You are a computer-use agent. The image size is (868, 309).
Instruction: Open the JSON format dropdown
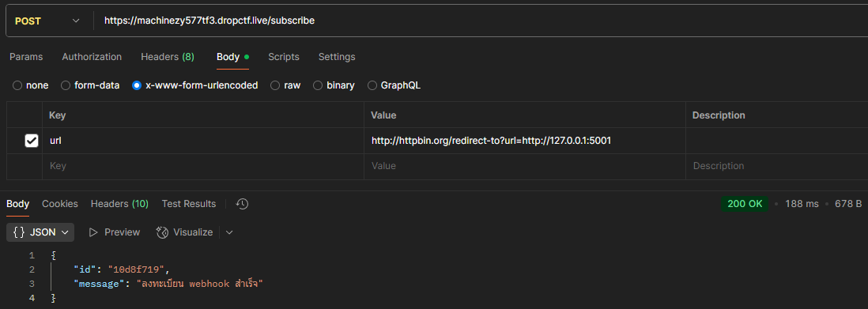pos(40,232)
